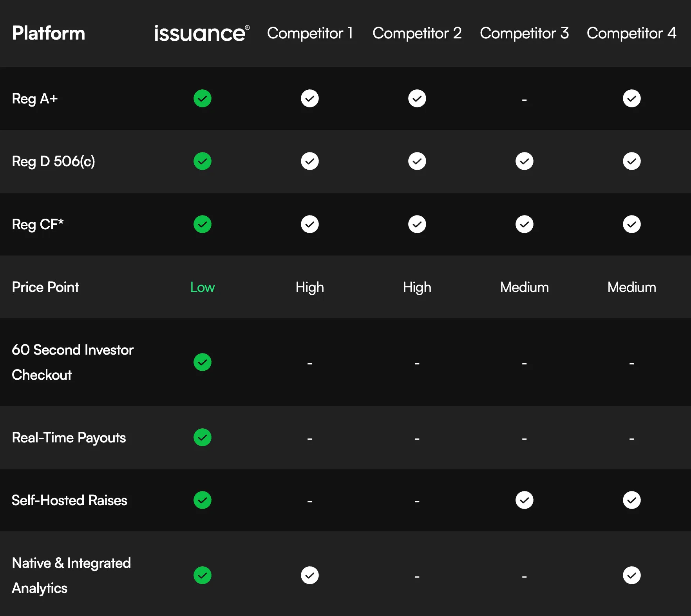The width and height of the screenshot is (691, 616).
Task: Click green checkmark for Reg D 506(c)
Action: (x=203, y=161)
